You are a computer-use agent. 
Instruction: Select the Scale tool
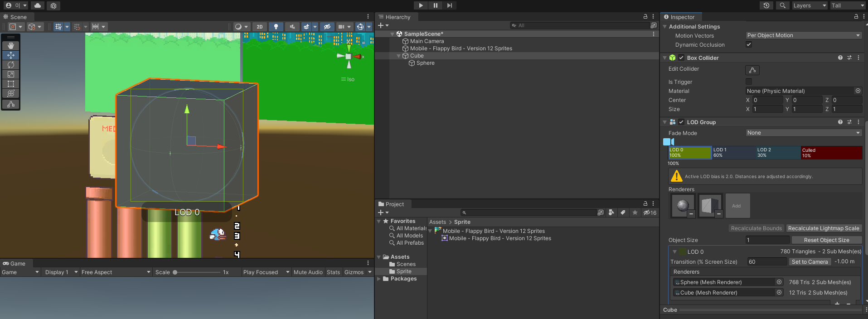(11, 74)
